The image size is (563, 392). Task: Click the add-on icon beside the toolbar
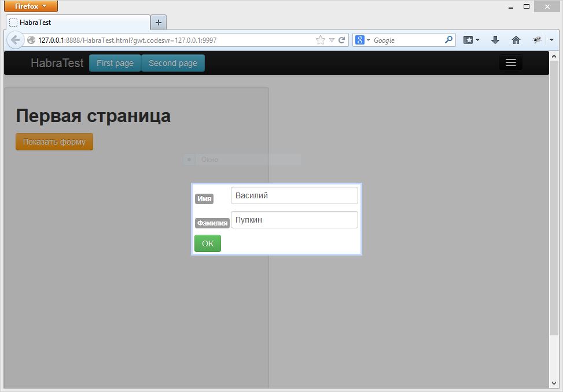(536, 40)
